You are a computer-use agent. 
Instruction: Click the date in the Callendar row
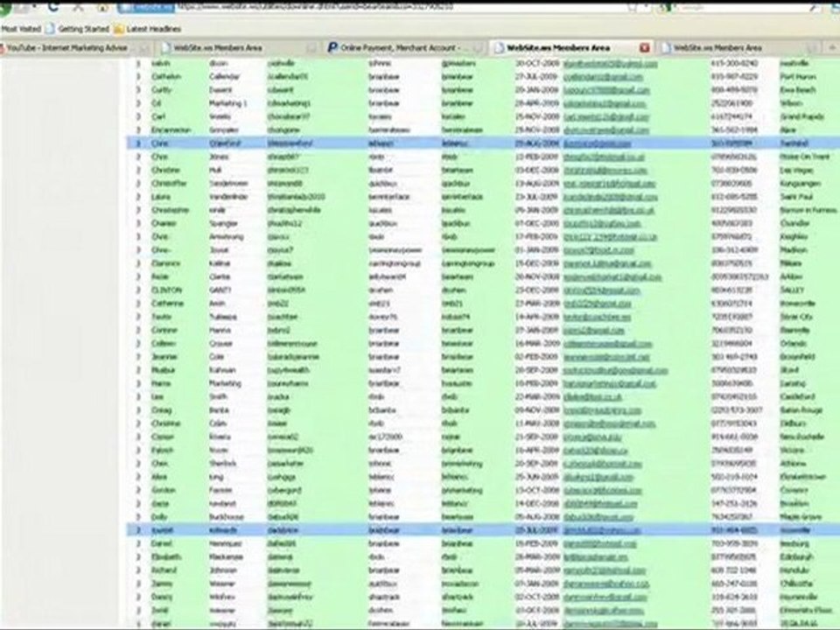(536, 77)
